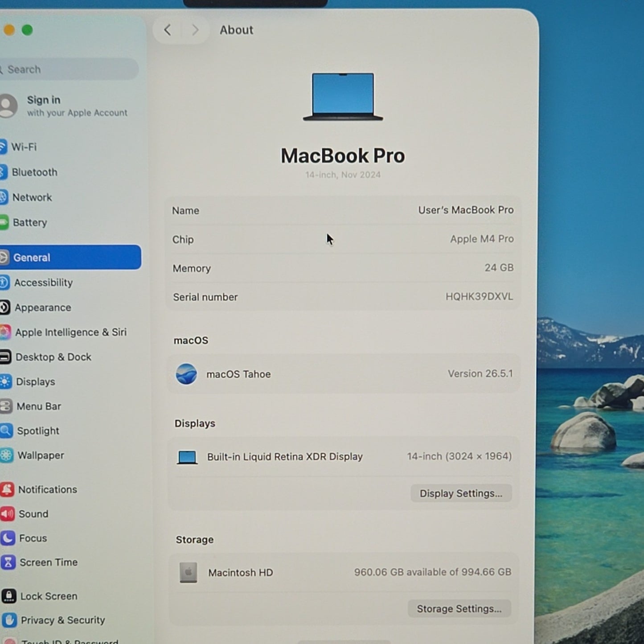Open Display Settings button
This screenshot has width=644, height=644.
pyautogui.click(x=461, y=493)
